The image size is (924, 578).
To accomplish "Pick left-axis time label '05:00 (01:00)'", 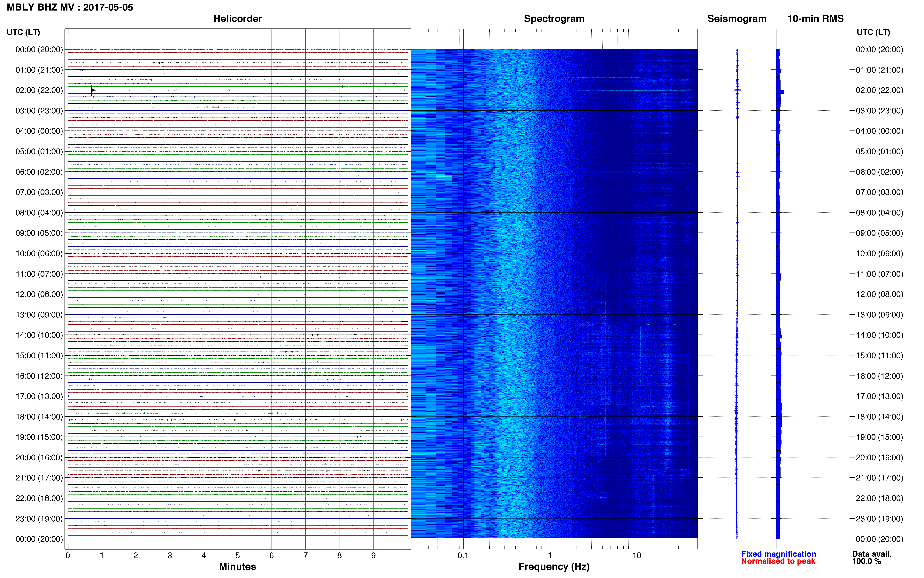I will pyautogui.click(x=39, y=151).
